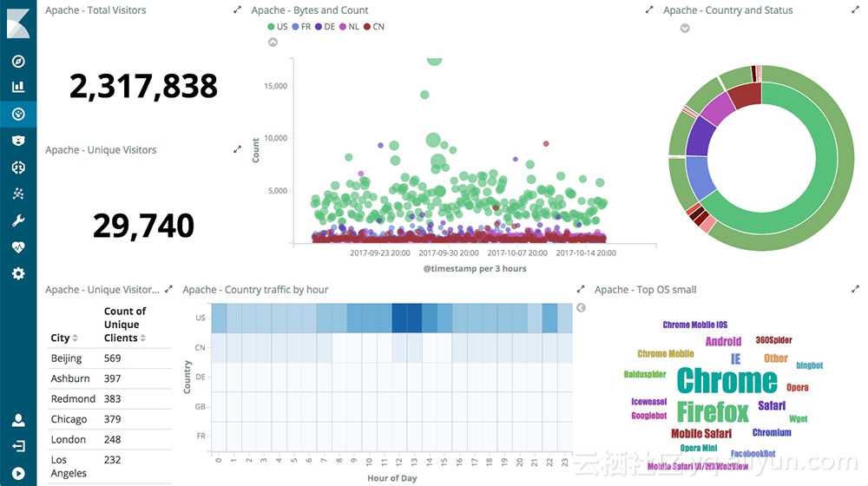Expand the Country and Status legend
Viewport: 868px width, 486px height.
point(685,29)
